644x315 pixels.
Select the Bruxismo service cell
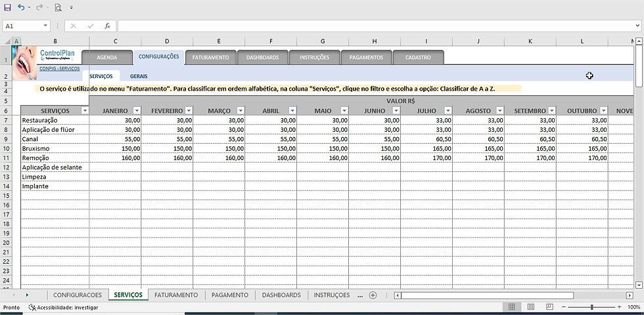55,148
